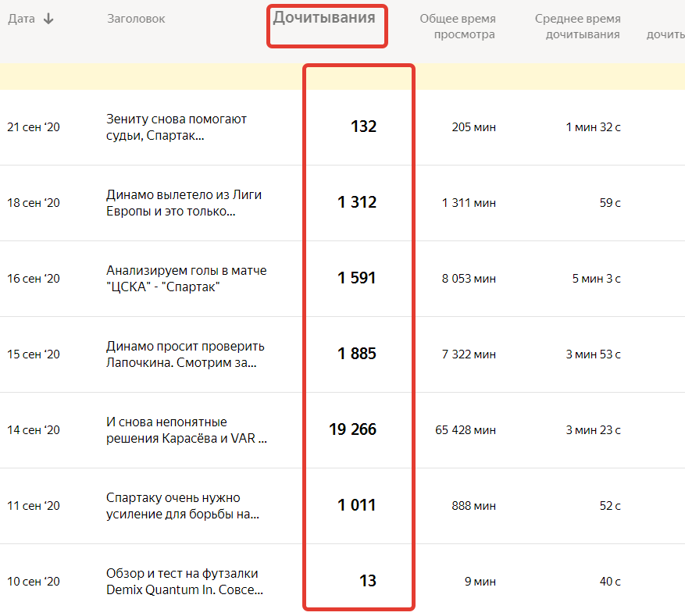Image resolution: width=685 pixels, height=616 pixels.
Task: Click the read-through value 1 312
Action: coord(357,202)
